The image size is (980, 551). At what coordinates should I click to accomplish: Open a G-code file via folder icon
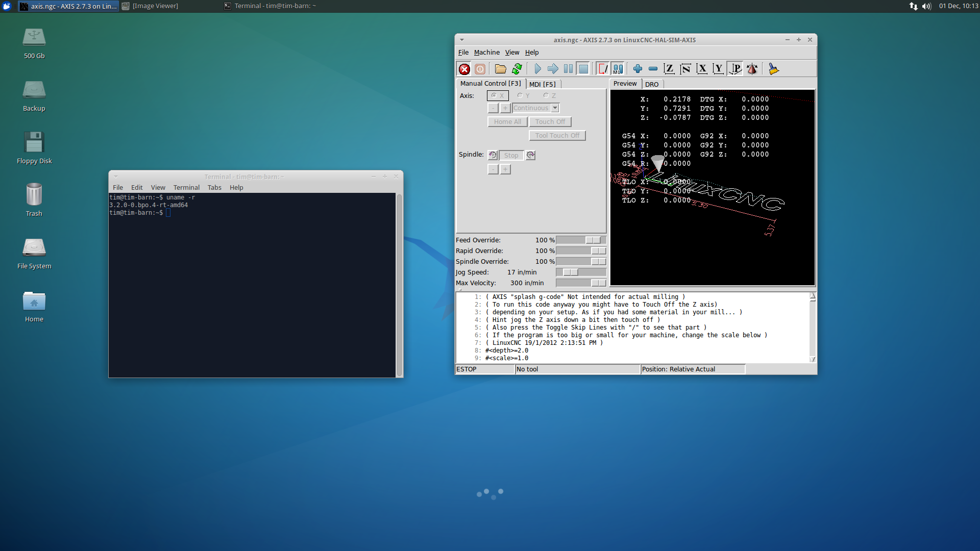[501, 69]
